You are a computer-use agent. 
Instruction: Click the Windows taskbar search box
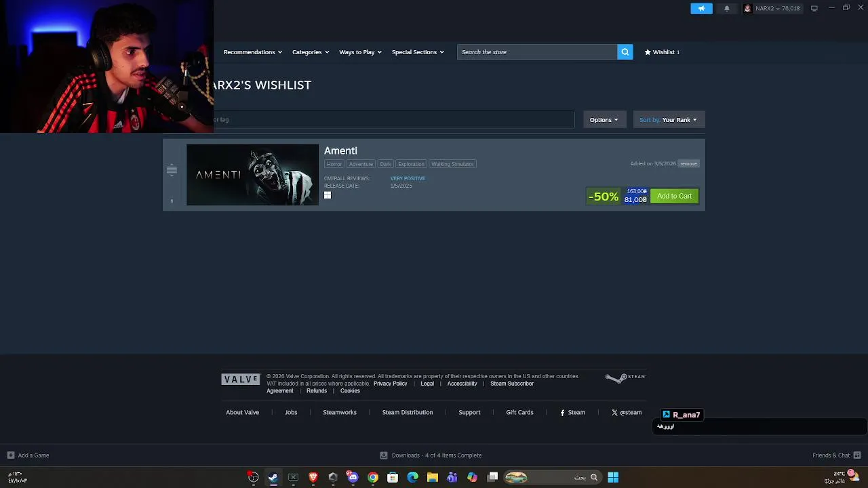[551, 477]
